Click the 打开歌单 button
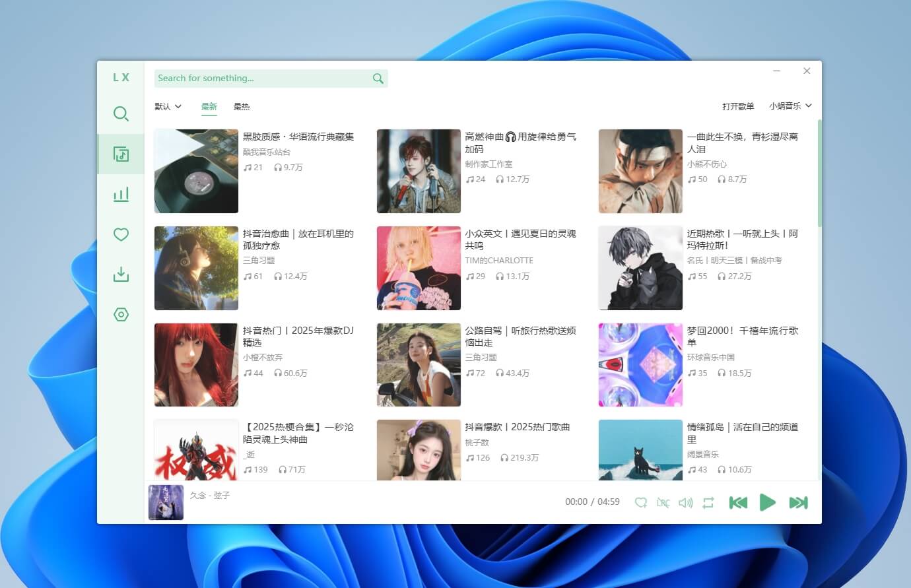The height and width of the screenshot is (588, 911). point(737,106)
